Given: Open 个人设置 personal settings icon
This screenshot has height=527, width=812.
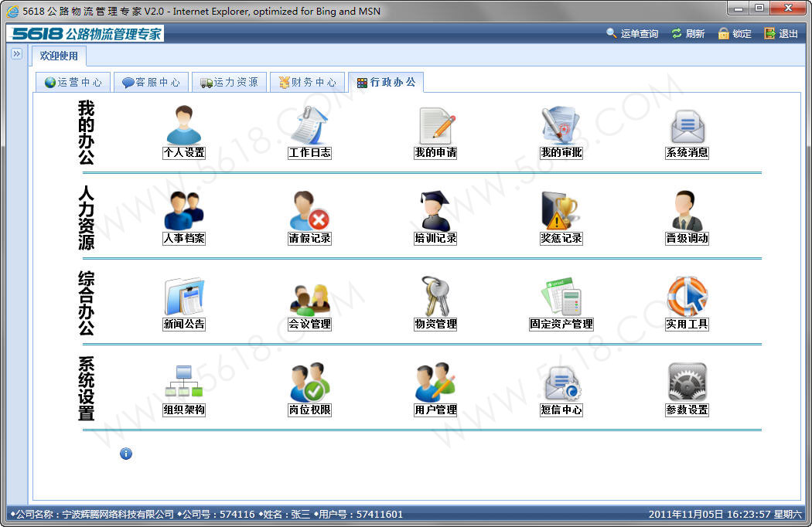Looking at the screenshot, I should pos(184,126).
